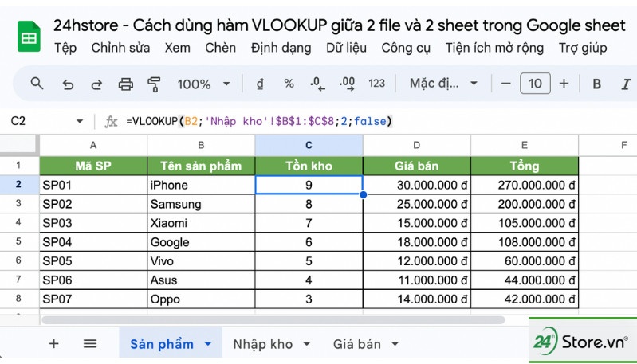637x364 pixels.
Task: Activate the paint format tool
Action: [154, 84]
